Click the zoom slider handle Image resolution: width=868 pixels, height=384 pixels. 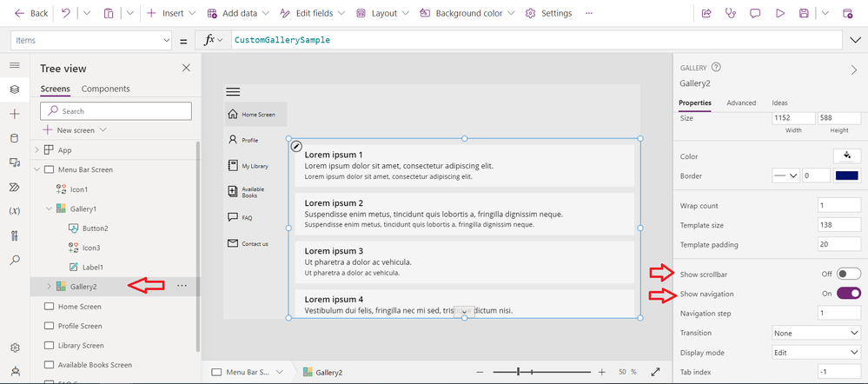point(519,372)
